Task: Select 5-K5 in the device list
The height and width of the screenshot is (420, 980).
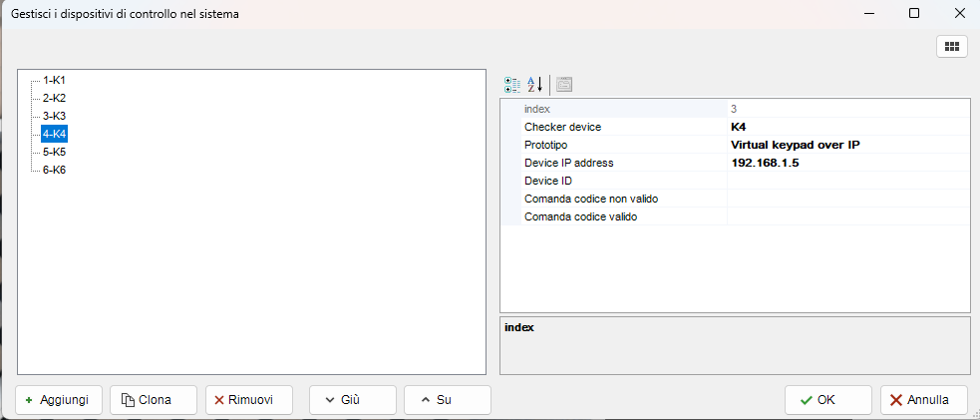Action: pos(54,152)
